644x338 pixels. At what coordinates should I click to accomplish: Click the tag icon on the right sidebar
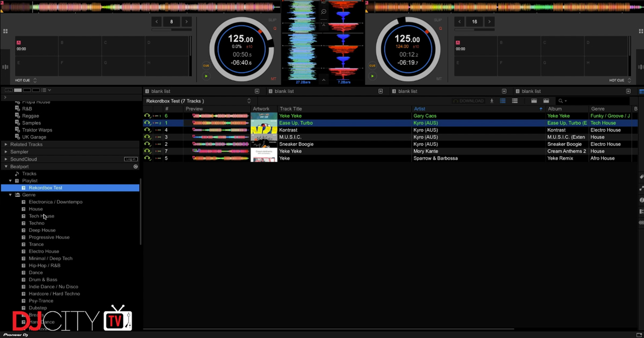[x=641, y=177]
